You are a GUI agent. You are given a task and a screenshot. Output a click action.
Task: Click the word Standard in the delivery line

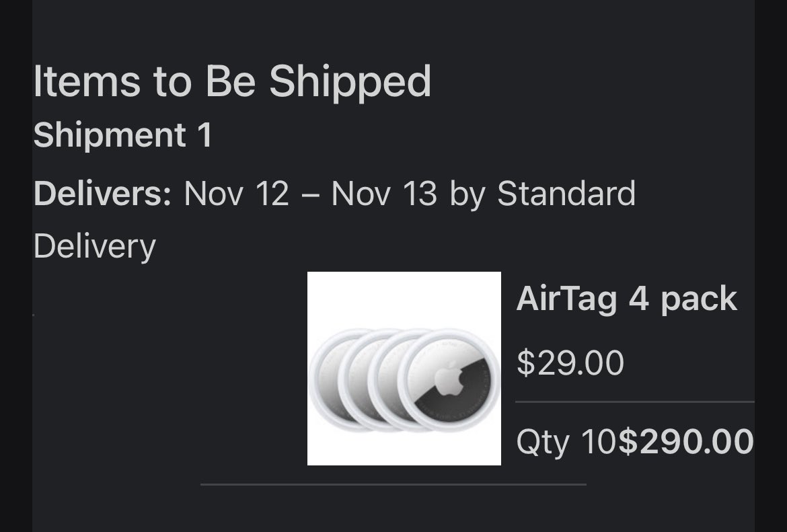coord(566,194)
